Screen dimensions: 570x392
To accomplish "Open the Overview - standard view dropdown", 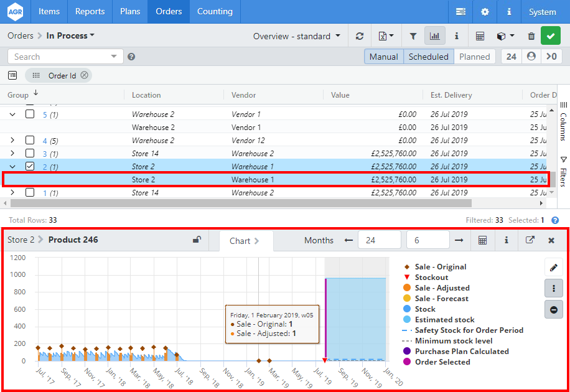I will (x=296, y=36).
